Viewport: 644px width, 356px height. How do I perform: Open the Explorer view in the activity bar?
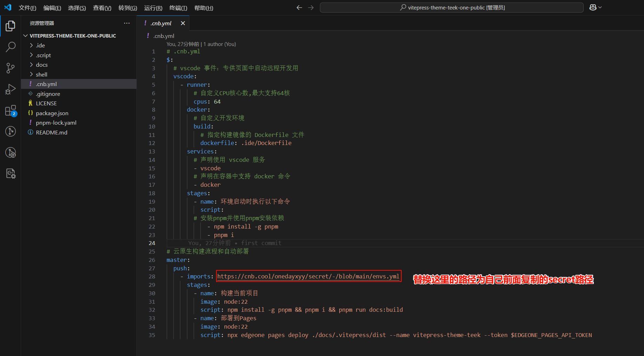coord(11,26)
